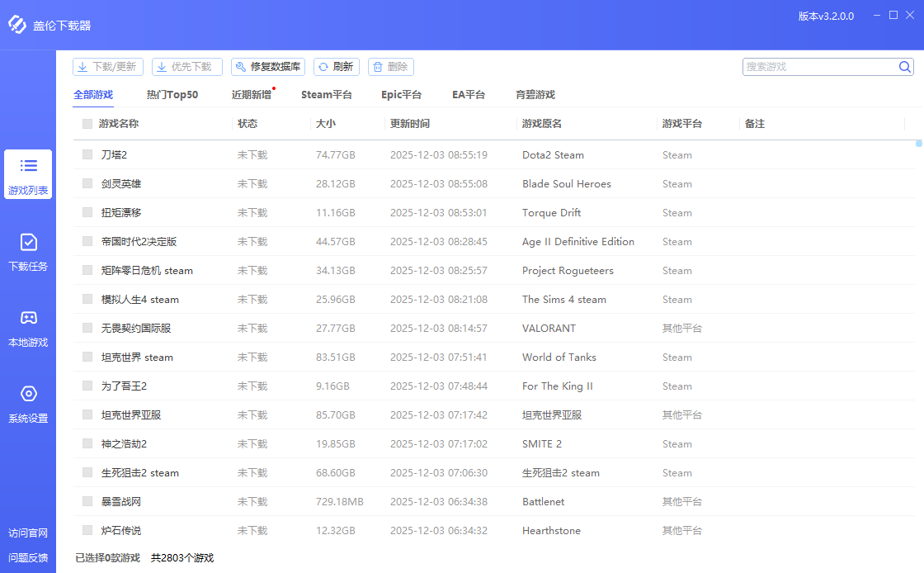Viewport: 924px width, 573px height.
Task: Click the search magnifier icon
Action: (904, 66)
